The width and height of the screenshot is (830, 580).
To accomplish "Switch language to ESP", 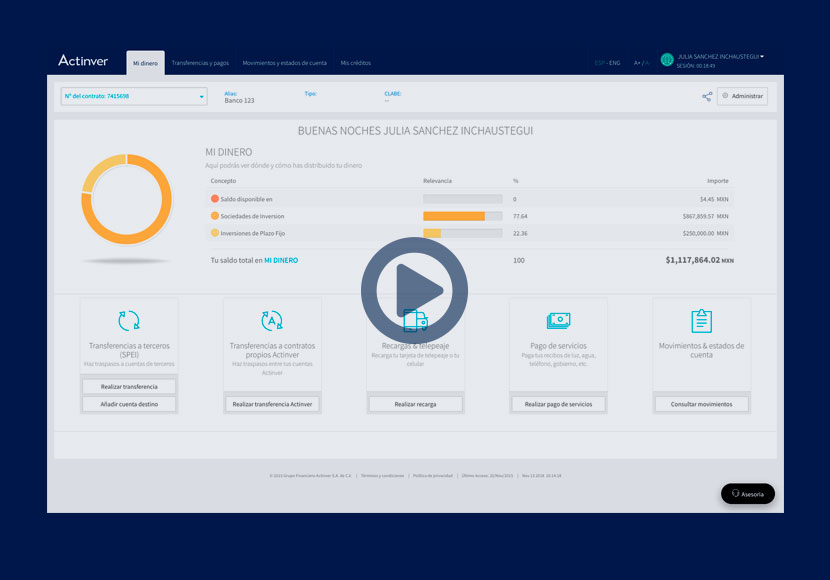I will tap(599, 63).
